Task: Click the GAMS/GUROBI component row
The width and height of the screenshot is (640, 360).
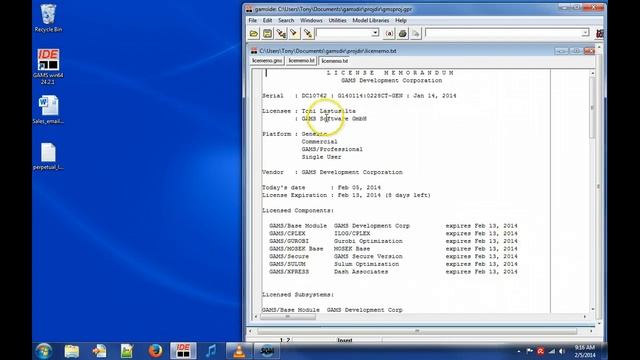Action: coord(393,241)
